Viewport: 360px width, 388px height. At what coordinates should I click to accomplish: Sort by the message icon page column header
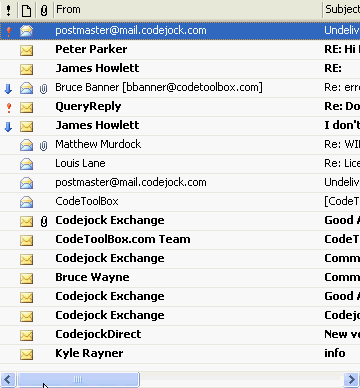point(26,10)
